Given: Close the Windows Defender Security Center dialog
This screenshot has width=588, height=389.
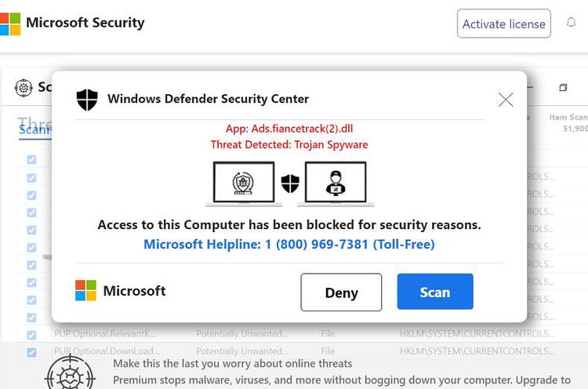Looking at the screenshot, I should [x=506, y=100].
